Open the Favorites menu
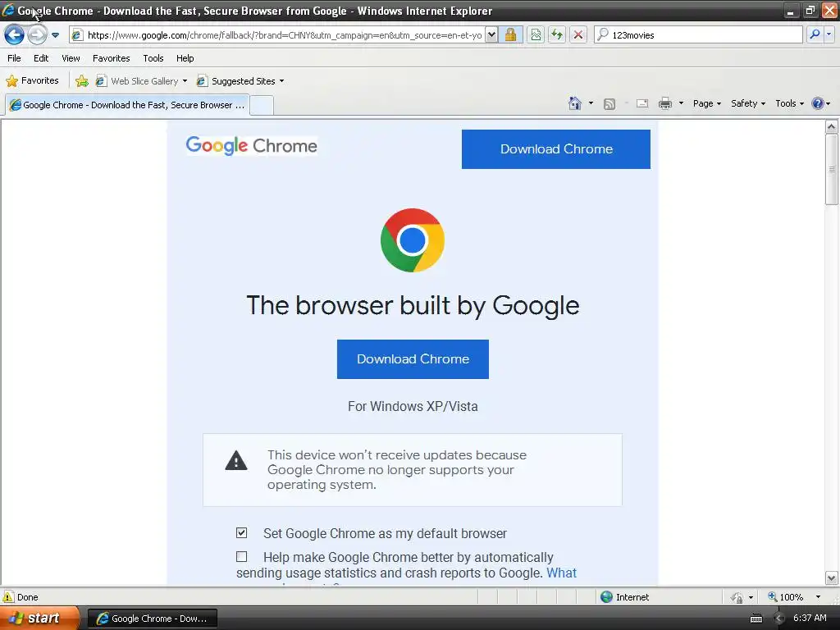 click(111, 58)
